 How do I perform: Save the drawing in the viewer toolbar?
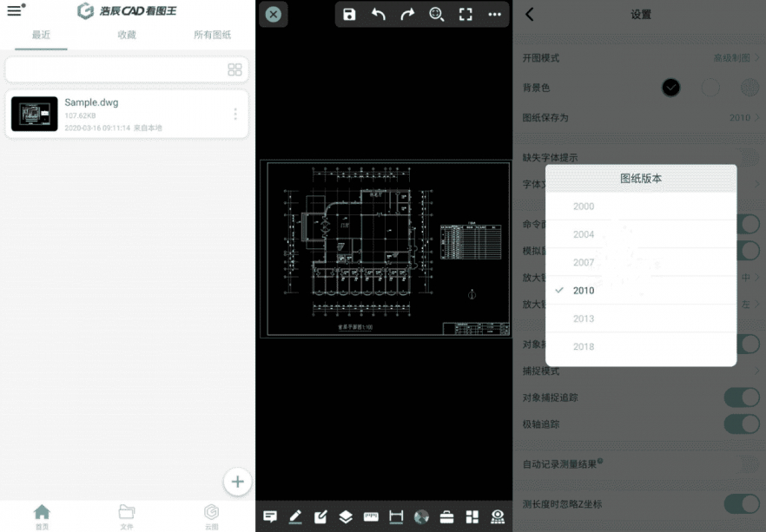[349, 15]
